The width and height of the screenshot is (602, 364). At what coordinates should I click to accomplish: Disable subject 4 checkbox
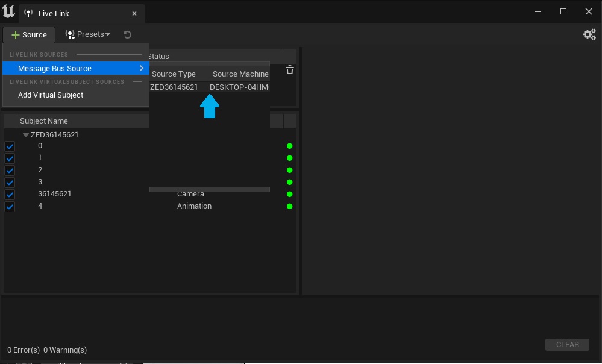pos(10,207)
